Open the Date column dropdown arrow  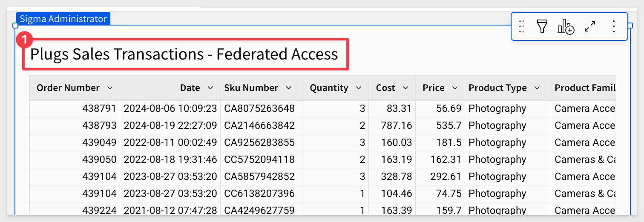[210, 88]
